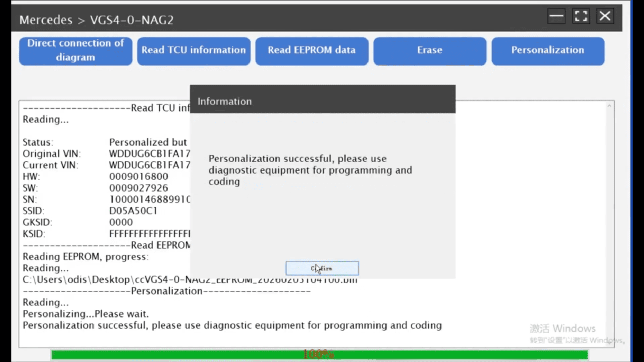Image resolution: width=644 pixels, height=362 pixels.
Task: Open Direct connection of diagram
Action: coord(75,51)
